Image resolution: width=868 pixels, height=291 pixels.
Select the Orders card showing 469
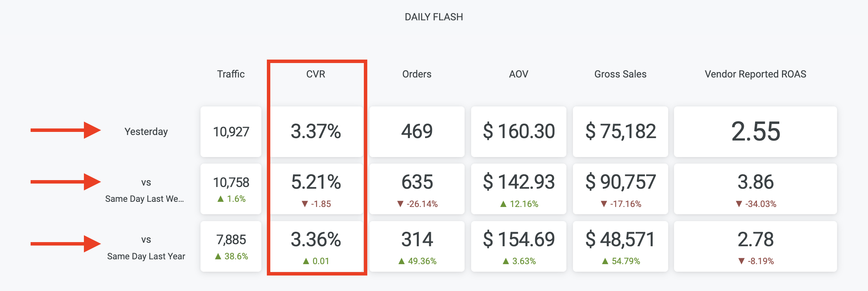(417, 131)
